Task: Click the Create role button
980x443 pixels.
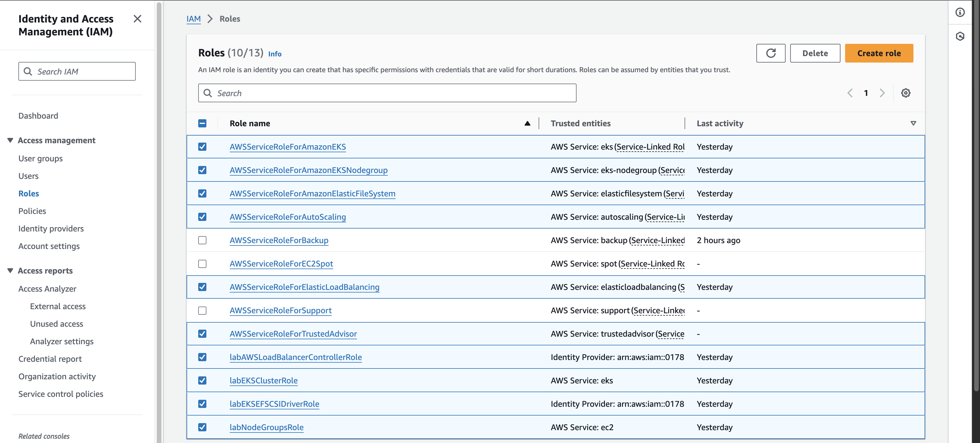Action: [879, 53]
